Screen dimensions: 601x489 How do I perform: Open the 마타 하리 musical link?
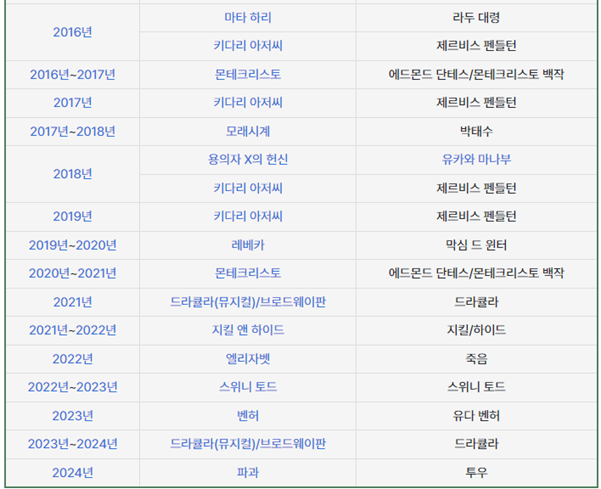[248, 18]
